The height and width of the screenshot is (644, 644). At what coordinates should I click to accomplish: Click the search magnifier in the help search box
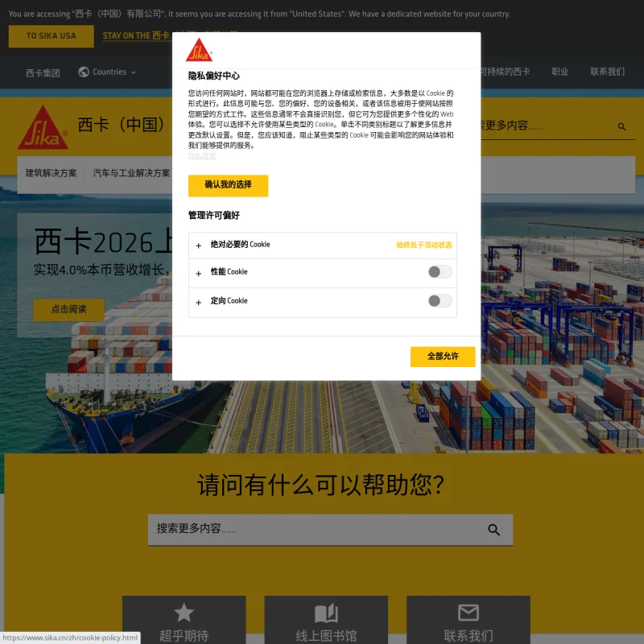pyautogui.click(x=493, y=530)
